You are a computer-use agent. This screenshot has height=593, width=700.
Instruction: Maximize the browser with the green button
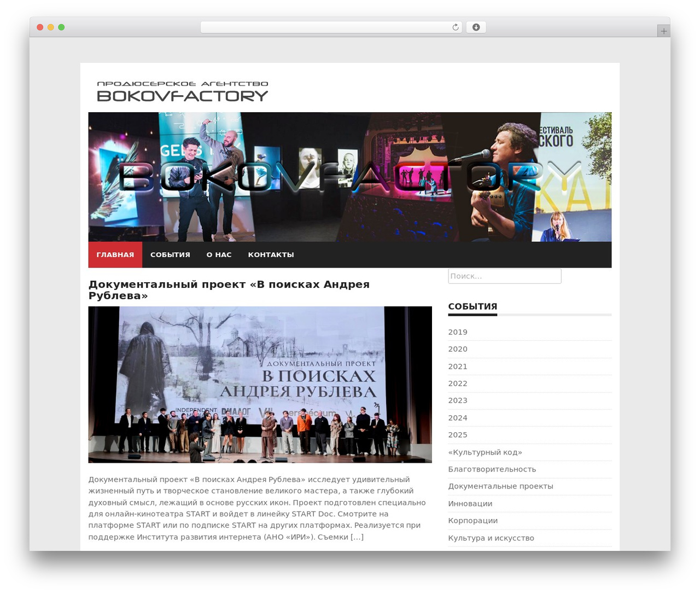pyautogui.click(x=61, y=27)
